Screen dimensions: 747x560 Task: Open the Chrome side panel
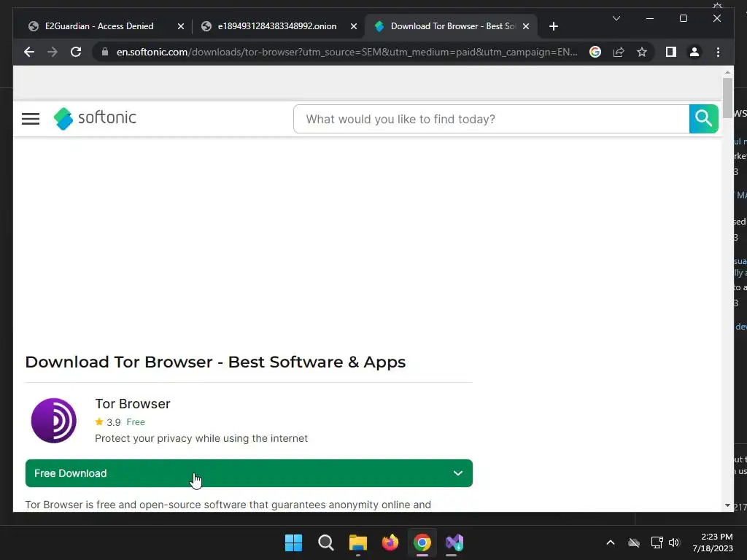coord(671,52)
